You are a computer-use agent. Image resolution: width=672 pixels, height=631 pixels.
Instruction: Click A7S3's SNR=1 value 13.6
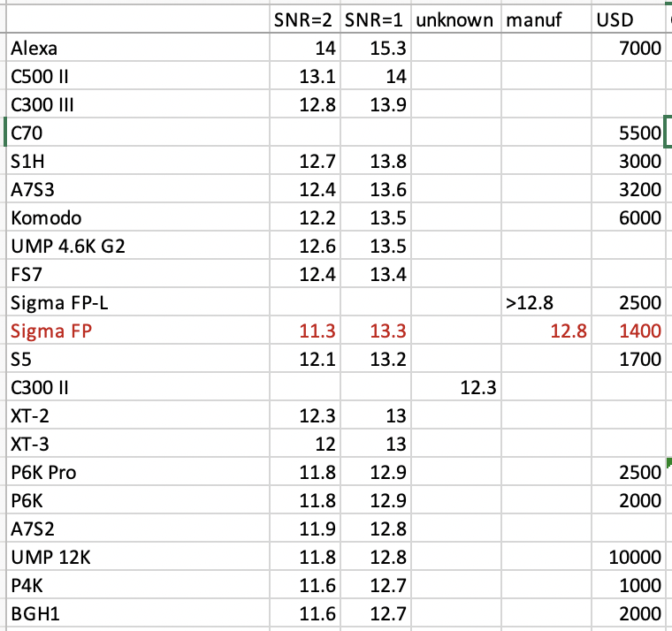(x=376, y=188)
